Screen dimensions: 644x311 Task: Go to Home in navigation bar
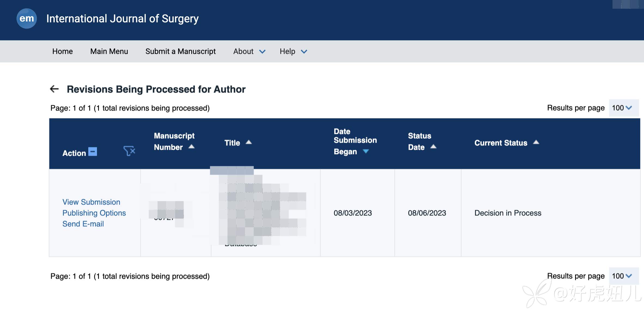[62, 51]
